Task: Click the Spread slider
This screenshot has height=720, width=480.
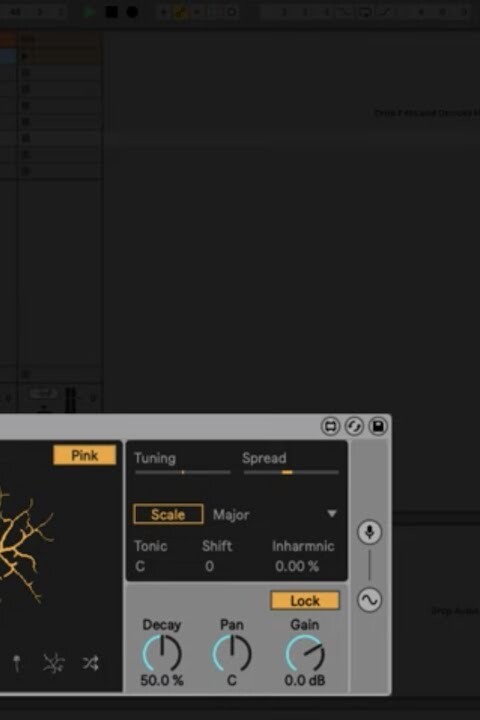Action: [291, 472]
